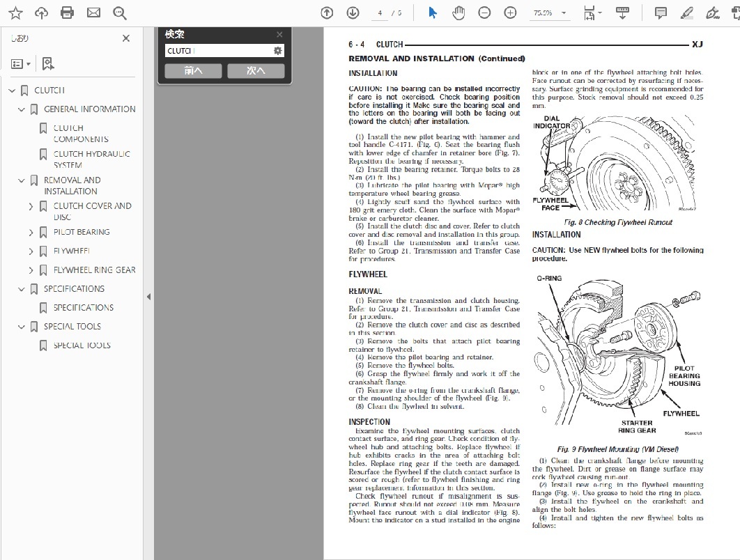Click the page number field showing 4
740x560 pixels.
tap(380, 13)
